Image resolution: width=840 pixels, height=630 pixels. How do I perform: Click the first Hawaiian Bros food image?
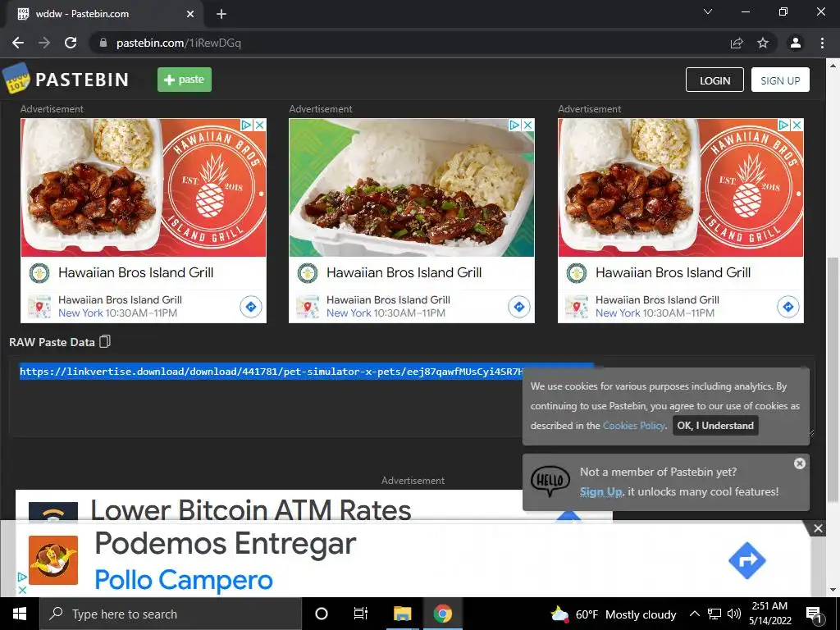pyautogui.click(x=144, y=188)
